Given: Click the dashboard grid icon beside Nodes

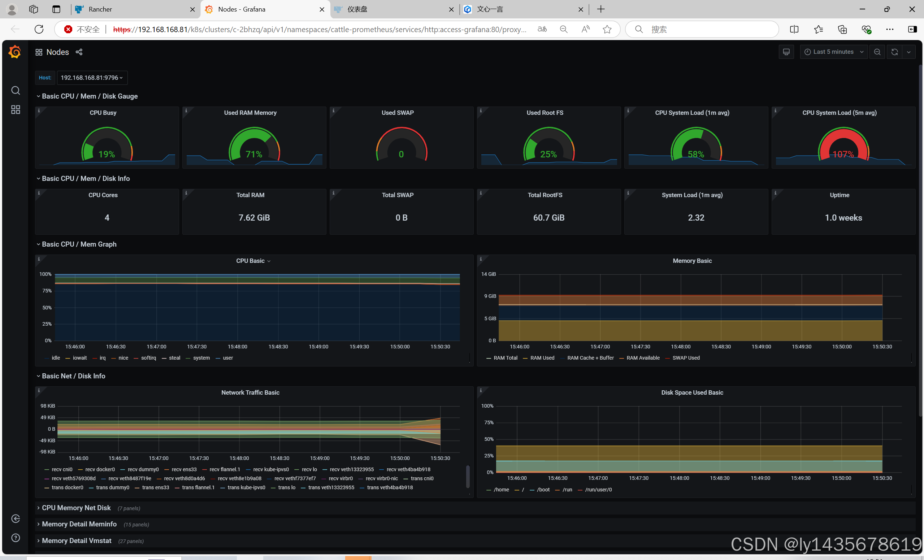Looking at the screenshot, I should click(x=39, y=52).
